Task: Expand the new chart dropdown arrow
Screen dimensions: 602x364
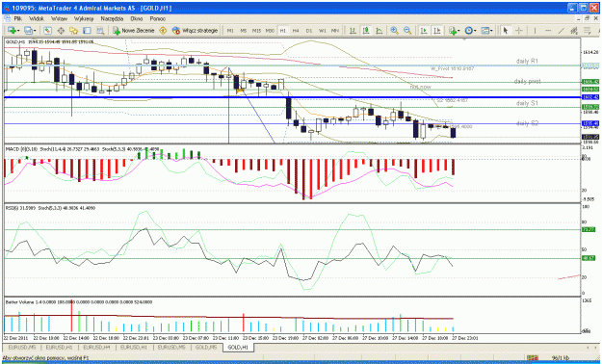Action: (x=18, y=31)
